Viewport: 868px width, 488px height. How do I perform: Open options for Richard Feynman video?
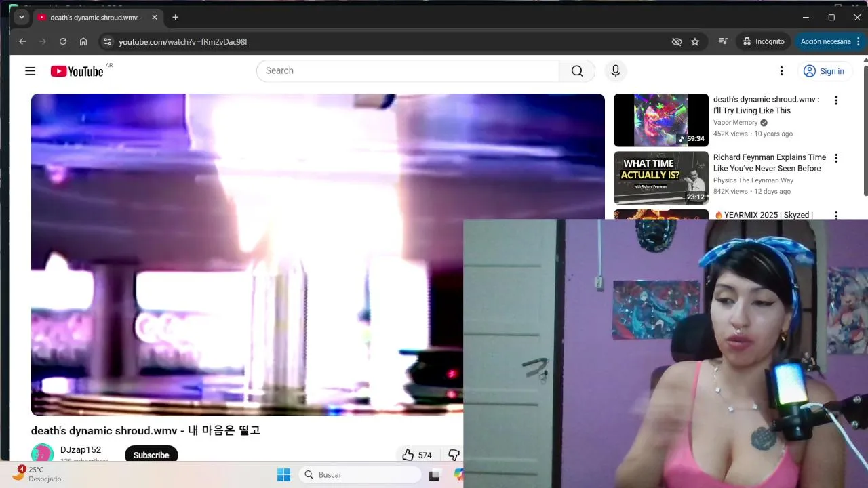pos(836,158)
